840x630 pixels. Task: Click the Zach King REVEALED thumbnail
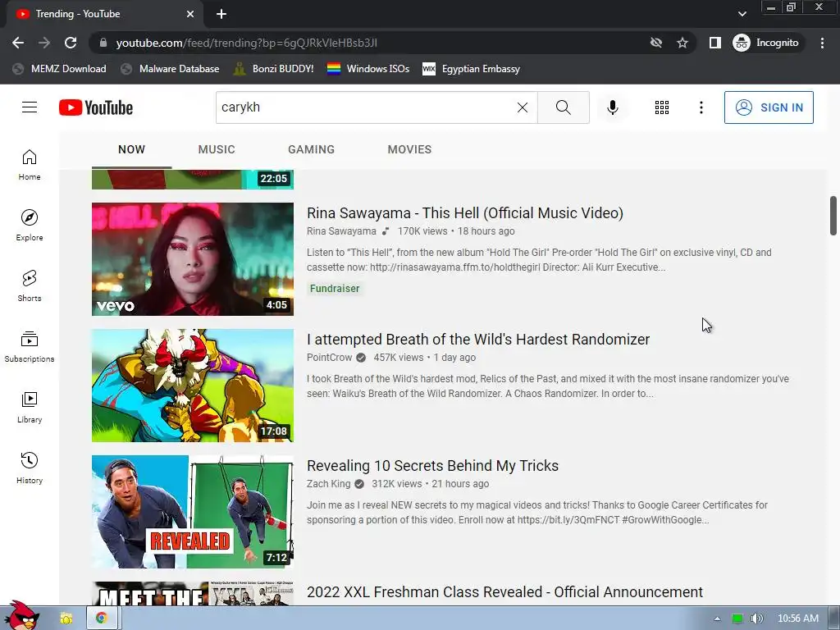coord(193,512)
